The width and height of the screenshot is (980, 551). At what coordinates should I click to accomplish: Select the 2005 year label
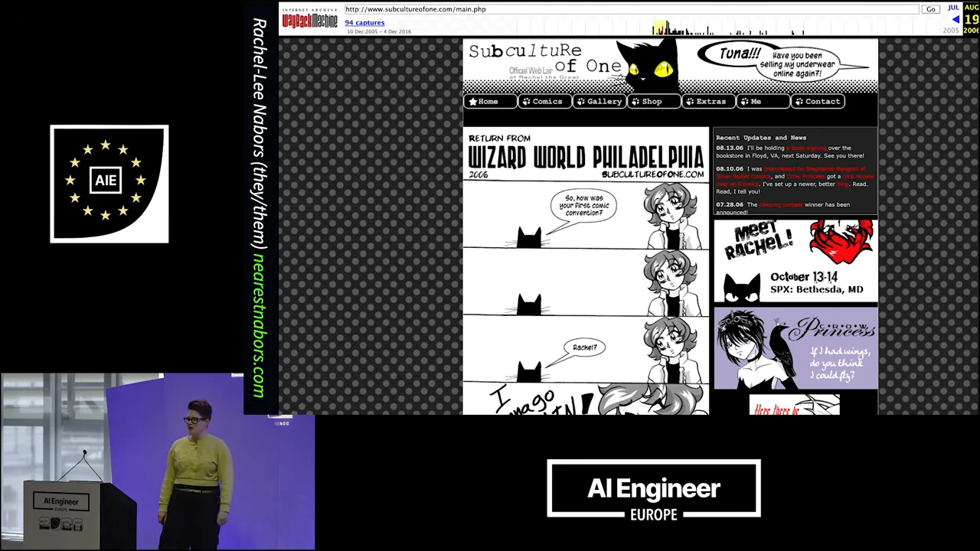pos(951,31)
